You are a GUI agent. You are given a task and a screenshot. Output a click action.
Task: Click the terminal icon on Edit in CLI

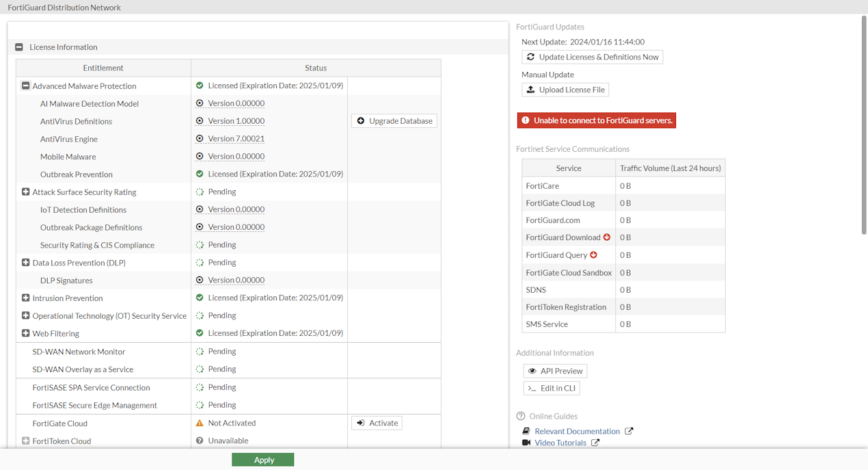pos(531,388)
